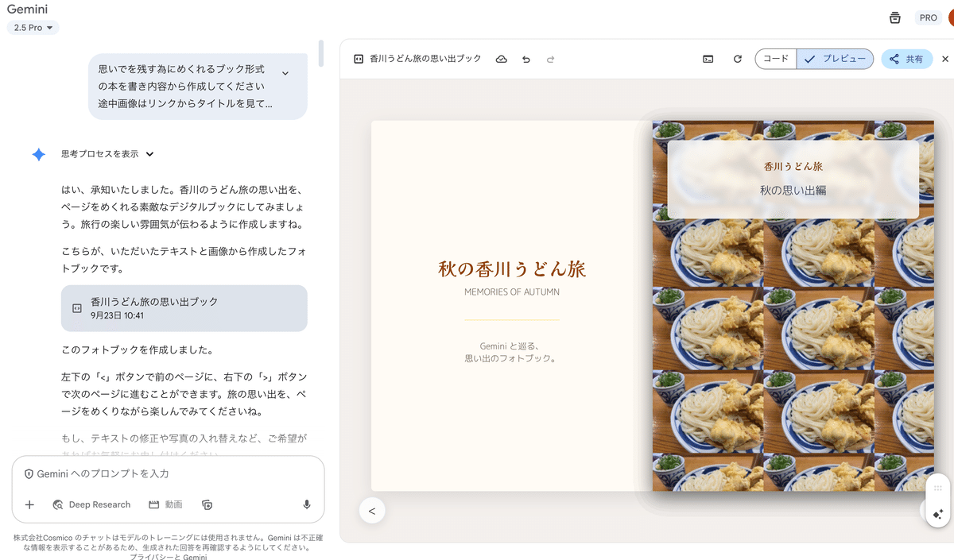Viewport: 954px width, 560px height.
Task: Toggle Deep Research mode
Action: click(x=91, y=505)
